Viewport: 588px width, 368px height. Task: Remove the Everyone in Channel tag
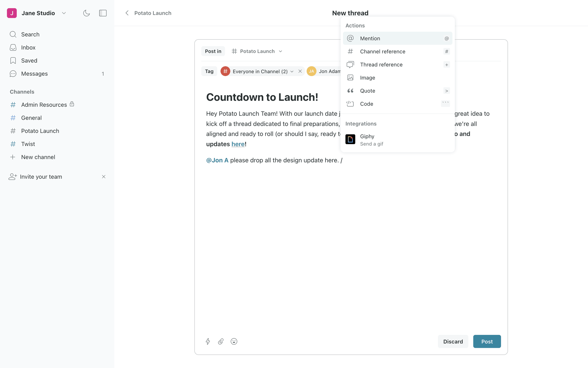pos(300,71)
